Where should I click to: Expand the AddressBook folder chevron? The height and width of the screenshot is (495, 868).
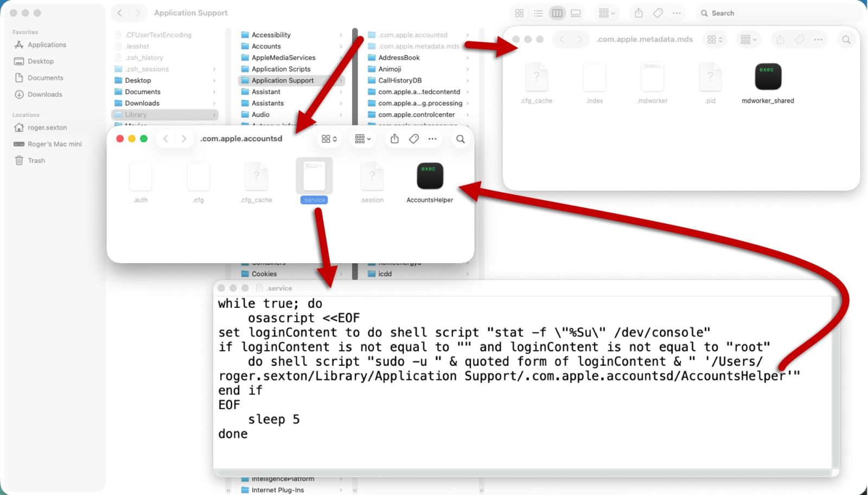tap(468, 58)
